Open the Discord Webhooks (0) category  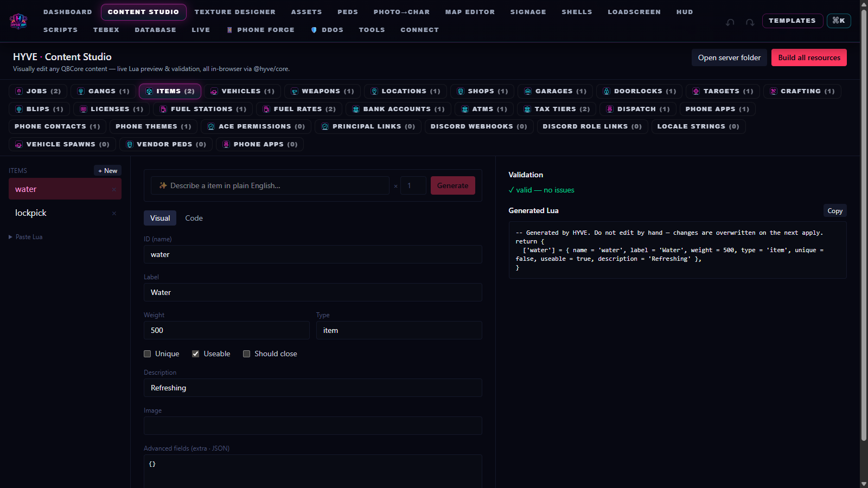[479, 126]
